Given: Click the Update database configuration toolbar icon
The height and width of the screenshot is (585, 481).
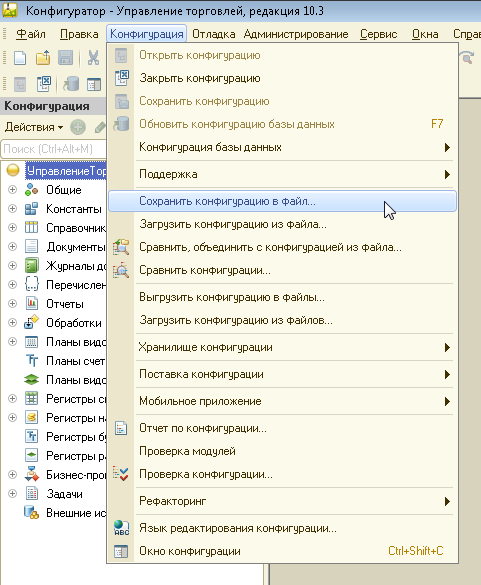Looking at the screenshot, I should click(x=71, y=84).
